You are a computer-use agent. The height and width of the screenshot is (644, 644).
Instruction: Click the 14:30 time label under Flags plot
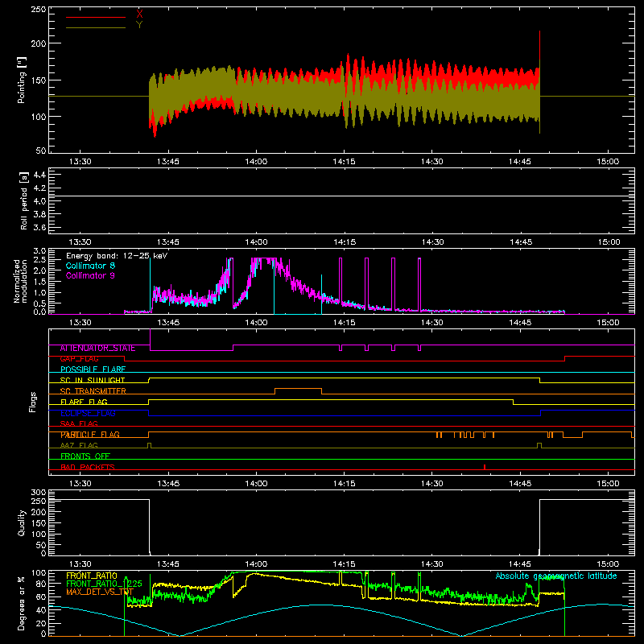pos(432,484)
